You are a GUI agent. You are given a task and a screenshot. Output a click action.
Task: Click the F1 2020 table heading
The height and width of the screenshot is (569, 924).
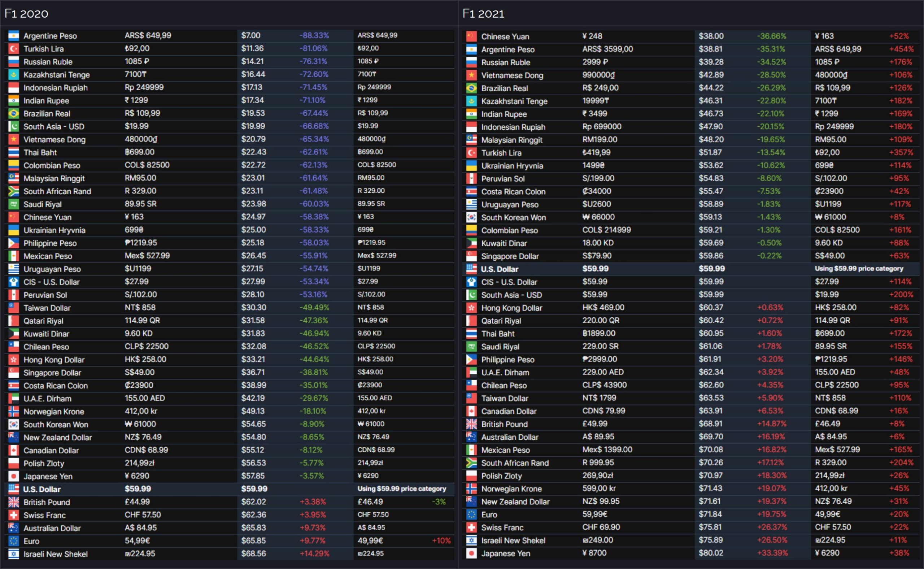26,14
